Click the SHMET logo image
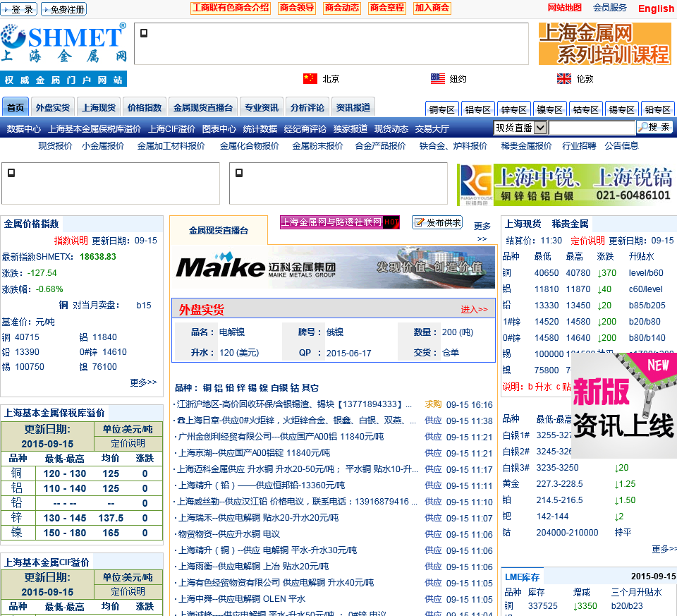 (x=64, y=43)
